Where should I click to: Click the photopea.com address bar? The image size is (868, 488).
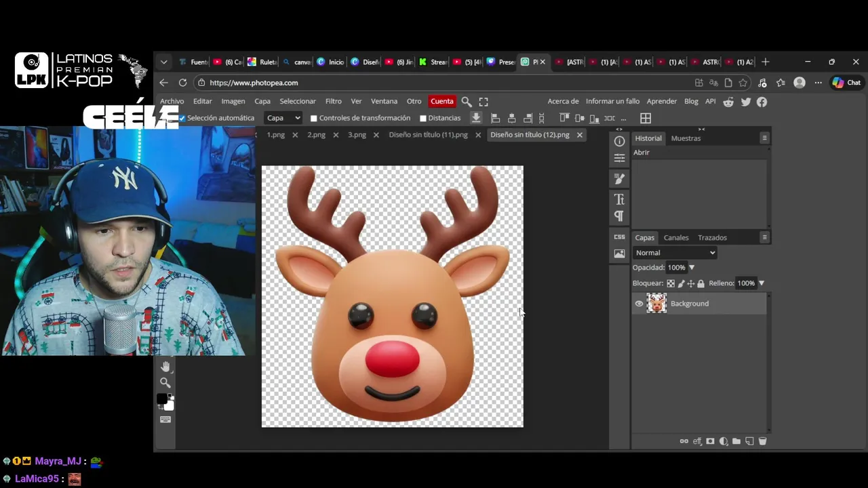(x=441, y=83)
